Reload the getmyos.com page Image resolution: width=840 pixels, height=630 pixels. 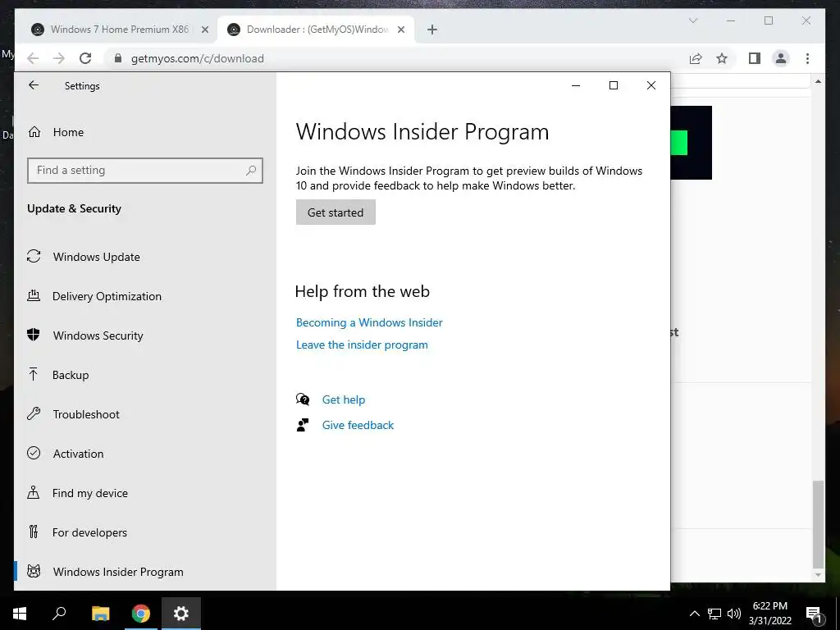[x=85, y=58]
